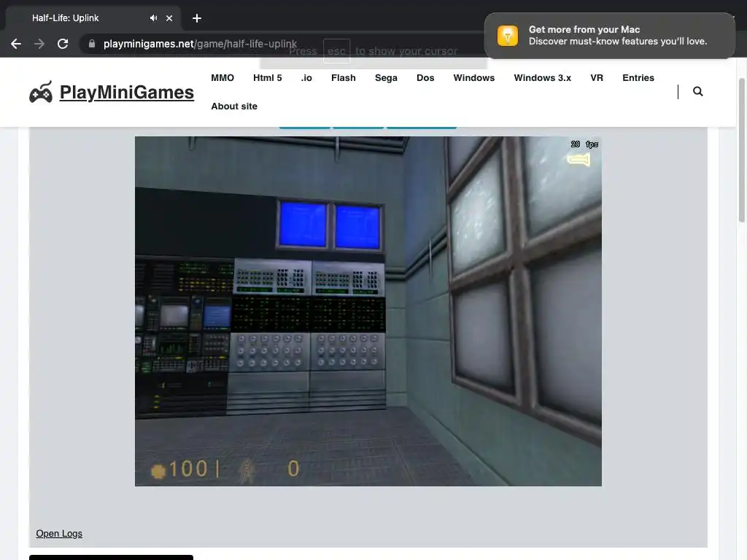
Task: Click the 28 fps counter in the game
Action: click(584, 144)
